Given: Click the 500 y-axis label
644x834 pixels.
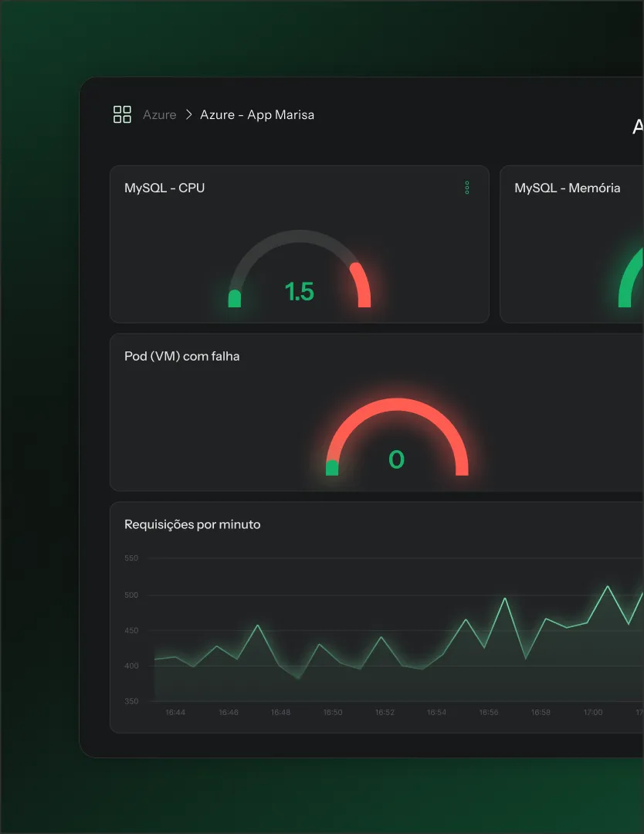Looking at the screenshot, I should (130, 595).
